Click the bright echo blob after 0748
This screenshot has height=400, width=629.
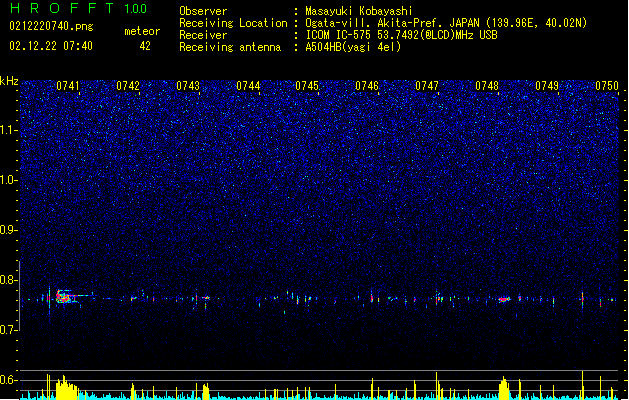tap(504, 299)
